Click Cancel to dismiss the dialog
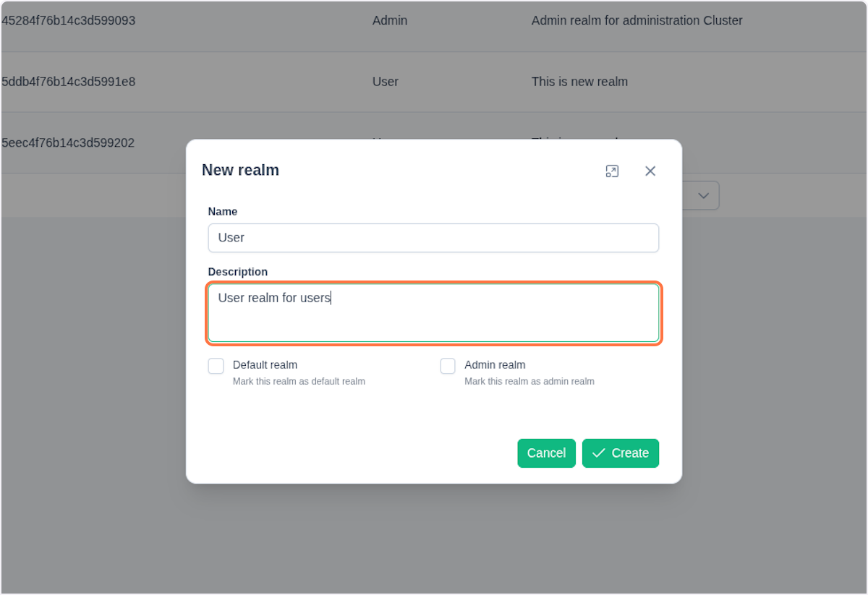 [x=546, y=453]
